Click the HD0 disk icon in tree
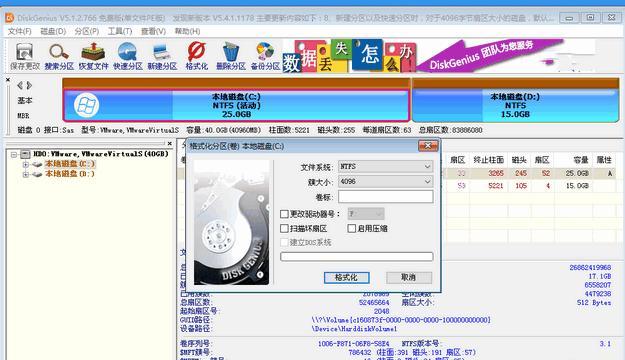 click(26, 154)
